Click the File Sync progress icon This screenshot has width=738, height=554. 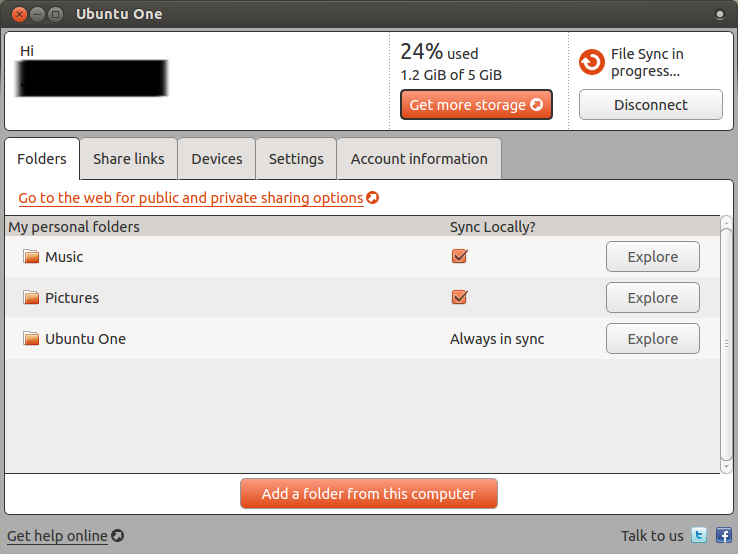592,62
